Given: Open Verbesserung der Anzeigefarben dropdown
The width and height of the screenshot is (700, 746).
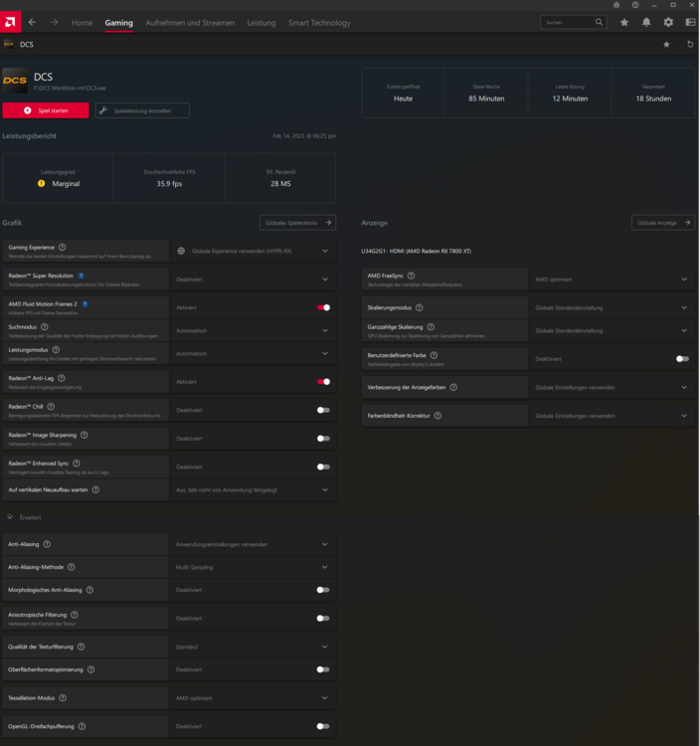Looking at the screenshot, I should [x=612, y=387].
